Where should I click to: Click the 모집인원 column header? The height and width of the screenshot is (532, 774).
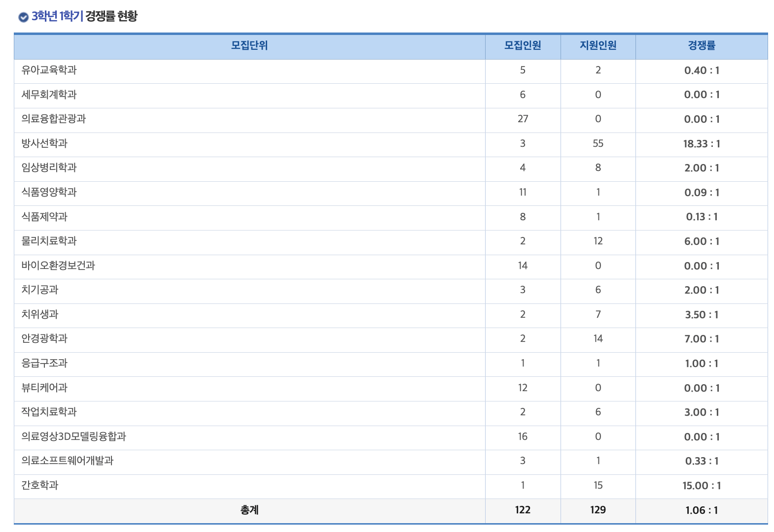point(523,46)
